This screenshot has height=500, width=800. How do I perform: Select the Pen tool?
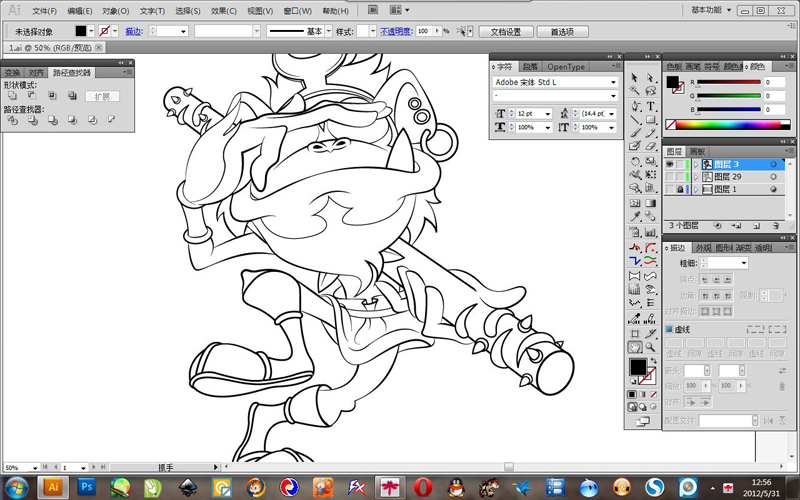(635, 106)
